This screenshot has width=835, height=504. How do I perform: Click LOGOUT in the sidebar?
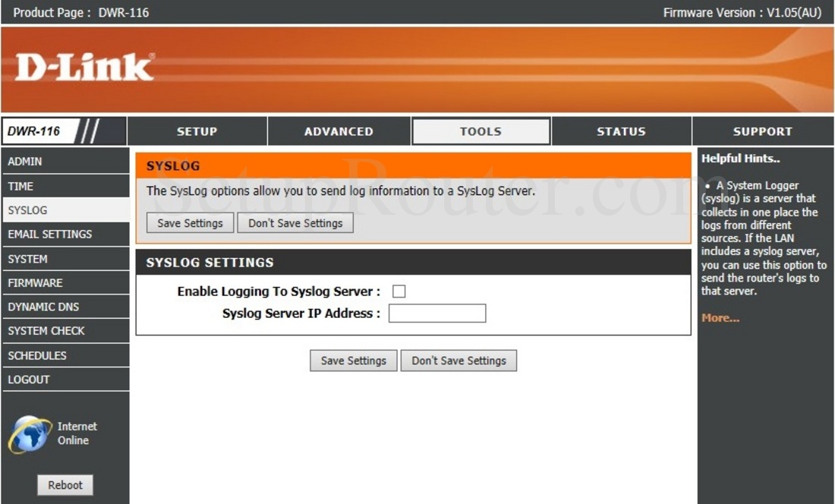coord(65,380)
